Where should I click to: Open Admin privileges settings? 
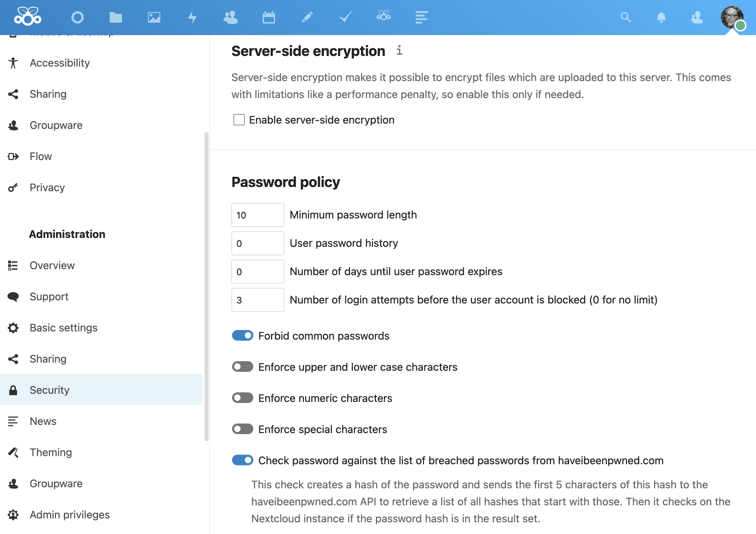coord(69,515)
